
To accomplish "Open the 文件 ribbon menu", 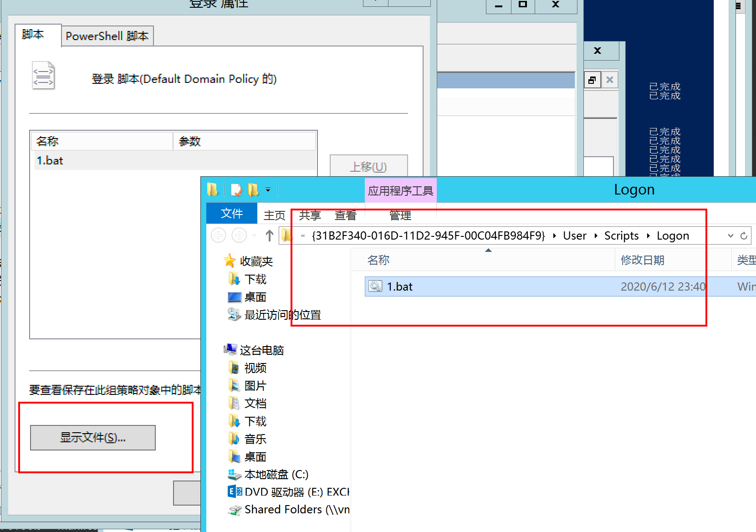I will 231,214.
